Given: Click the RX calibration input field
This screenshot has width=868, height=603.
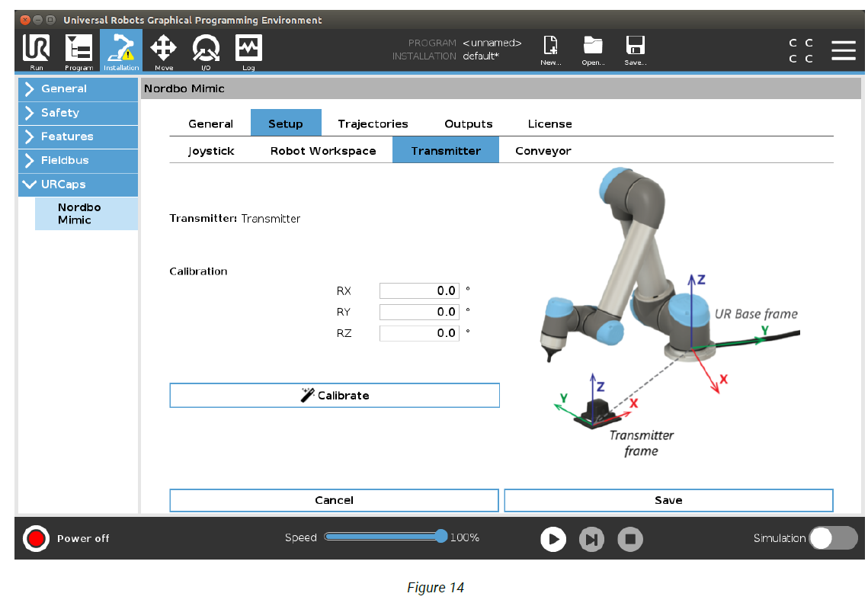Looking at the screenshot, I should point(419,290).
